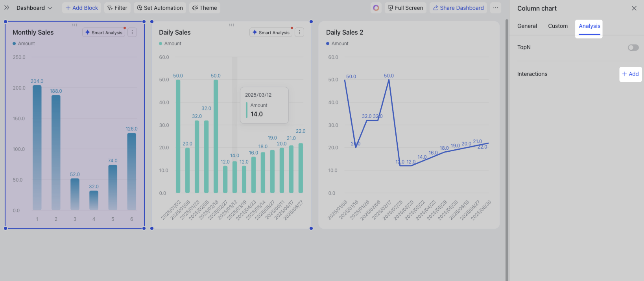Open the Dashboard dropdown menu

(34, 8)
